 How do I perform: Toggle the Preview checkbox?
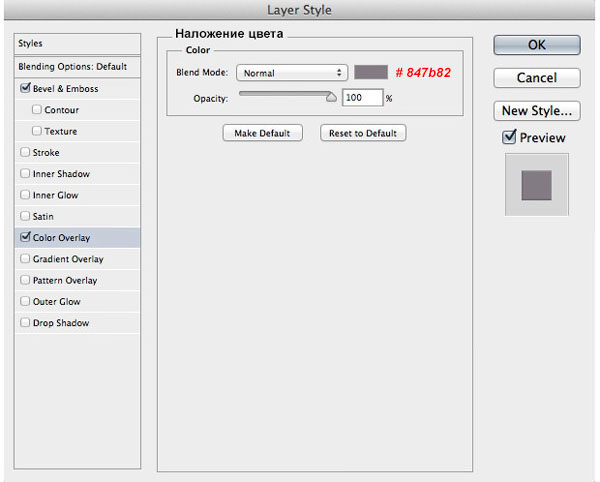[509, 137]
